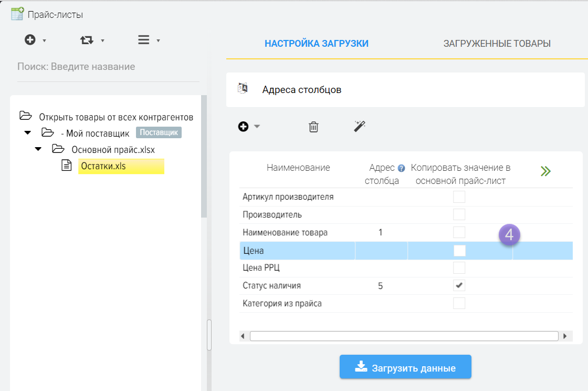Click the horizontal scrollbar under the table
The image size is (588, 391).
403,336
